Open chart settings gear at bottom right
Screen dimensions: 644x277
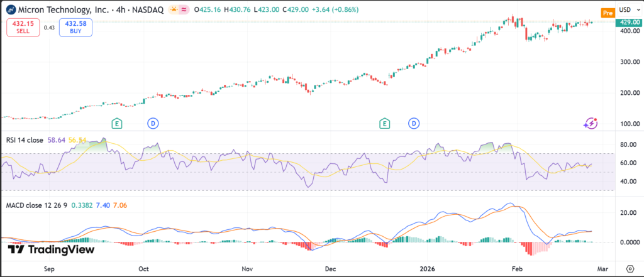(x=630, y=268)
